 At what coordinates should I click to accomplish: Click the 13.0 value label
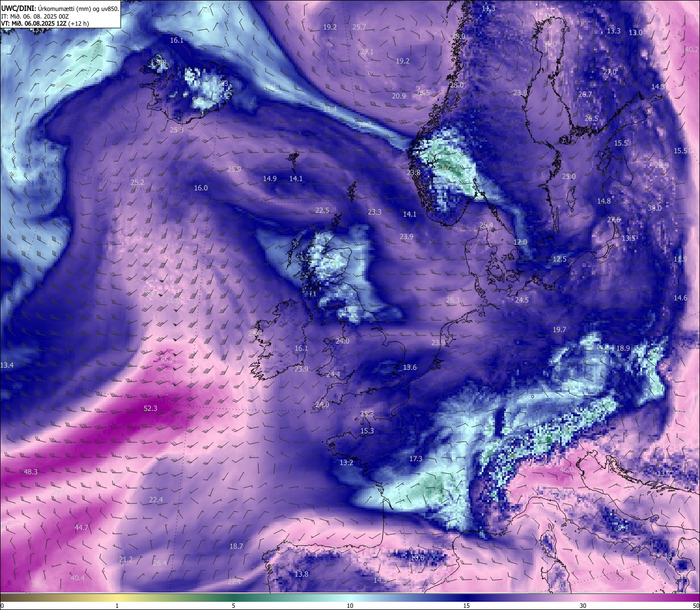(635, 32)
